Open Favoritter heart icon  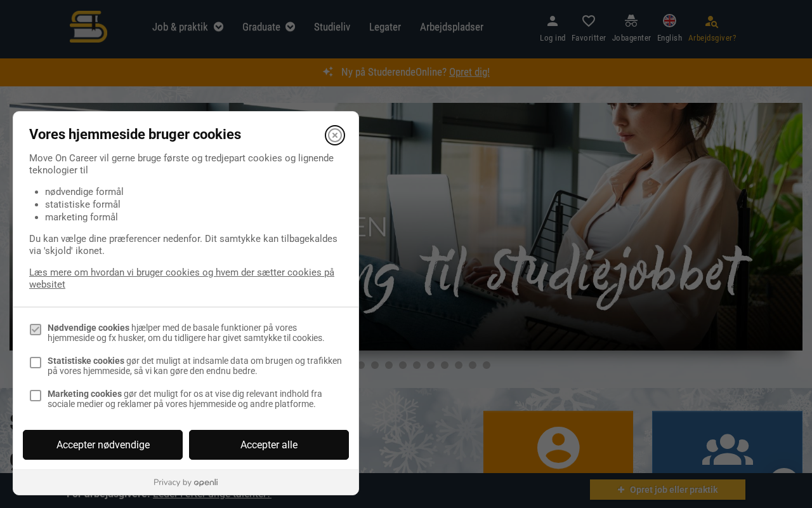point(589,21)
